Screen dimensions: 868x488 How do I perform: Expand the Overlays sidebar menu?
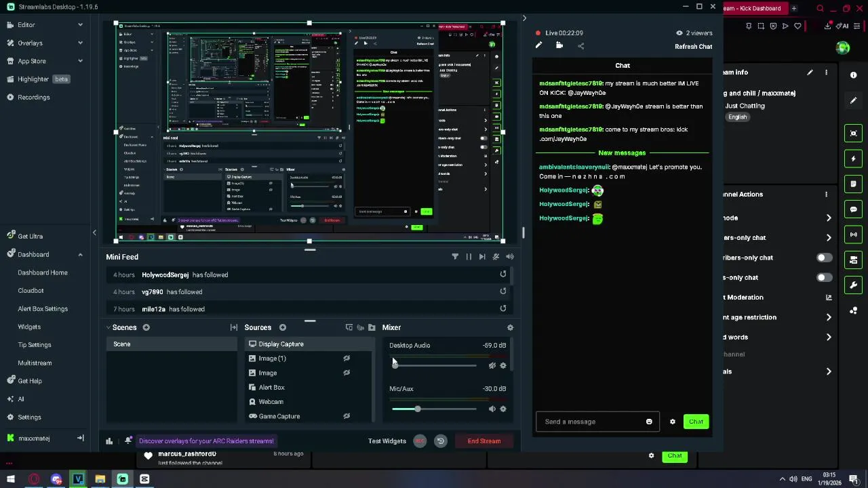pos(80,43)
